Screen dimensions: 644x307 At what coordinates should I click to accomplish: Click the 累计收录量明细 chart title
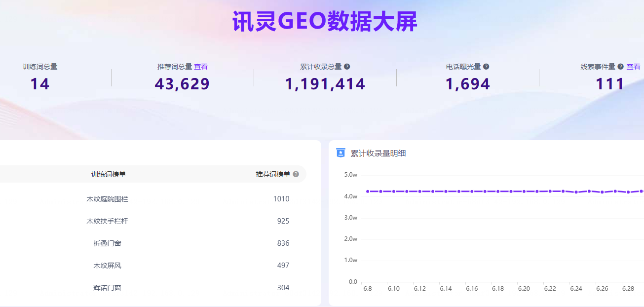(x=378, y=153)
